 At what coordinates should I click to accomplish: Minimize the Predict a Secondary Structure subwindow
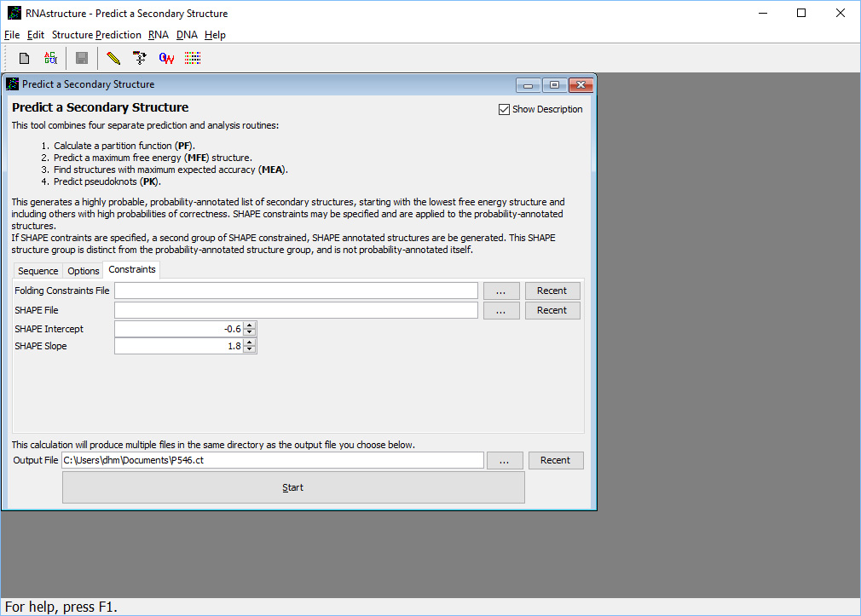point(529,85)
